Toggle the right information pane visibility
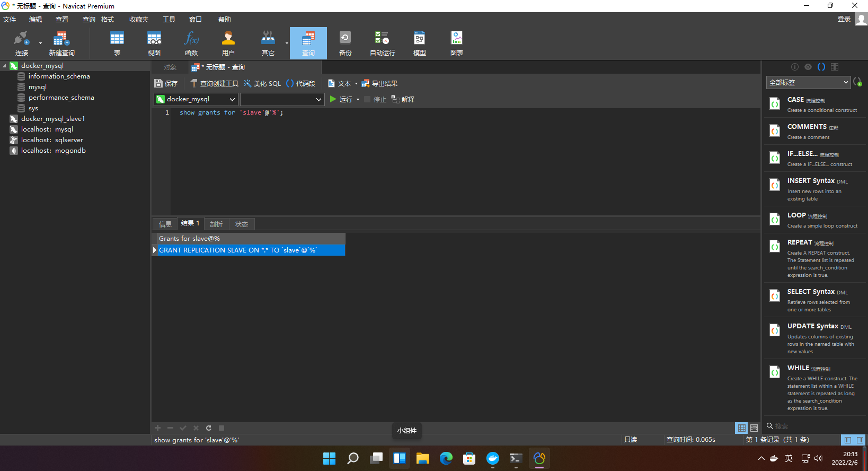868x471 pixels. pyautogui.click(x=860, y=440)
